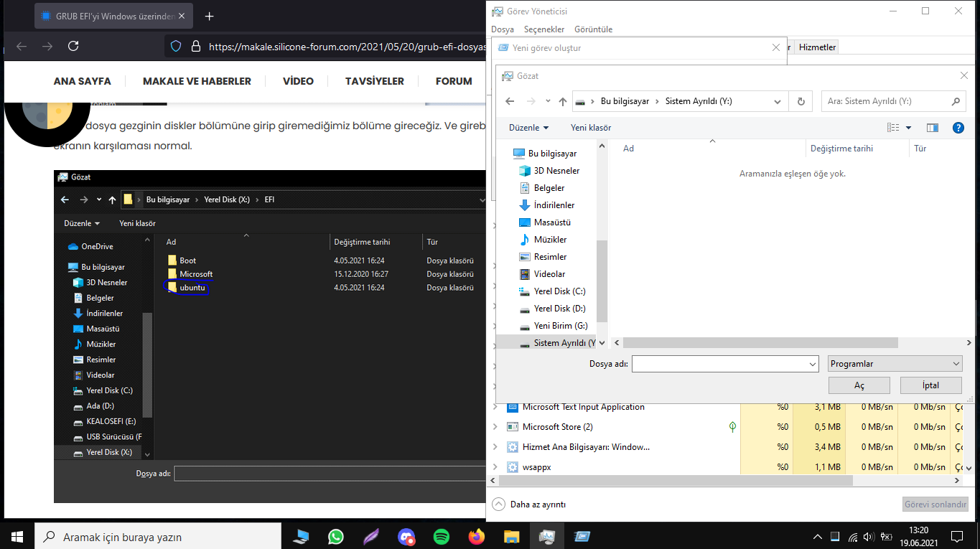Open help with the blue question icon
This screenshot has width=980, height=549.
958,128
